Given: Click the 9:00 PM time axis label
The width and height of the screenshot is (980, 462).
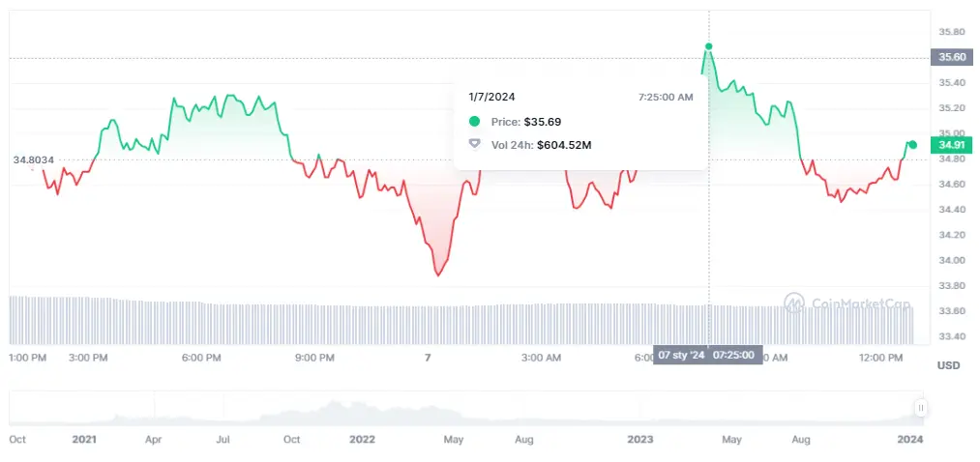Looking at the screenshot, I should click(313, 358).
